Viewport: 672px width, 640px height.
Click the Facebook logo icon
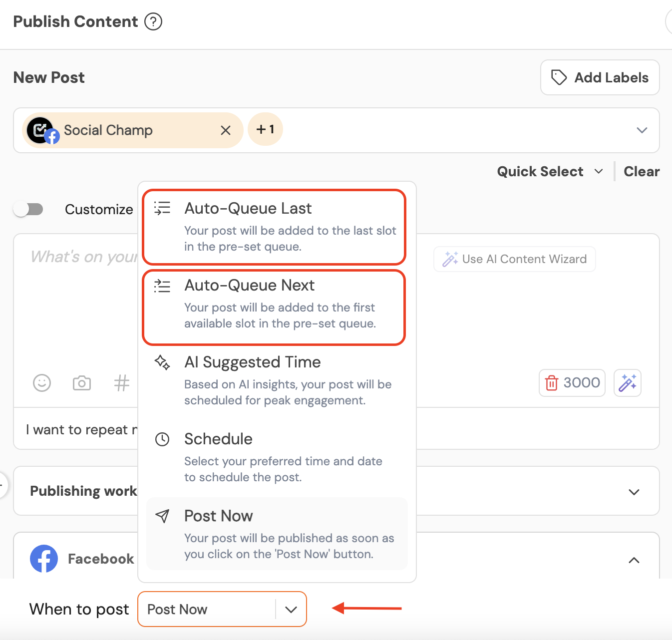pos(44,558)
